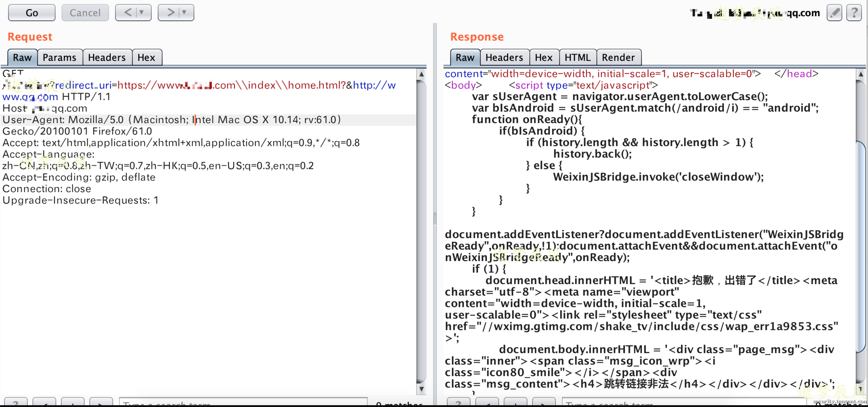Switch to the request Params tab
This screenshot has width=868, height=407.
(x=59, y=58)
